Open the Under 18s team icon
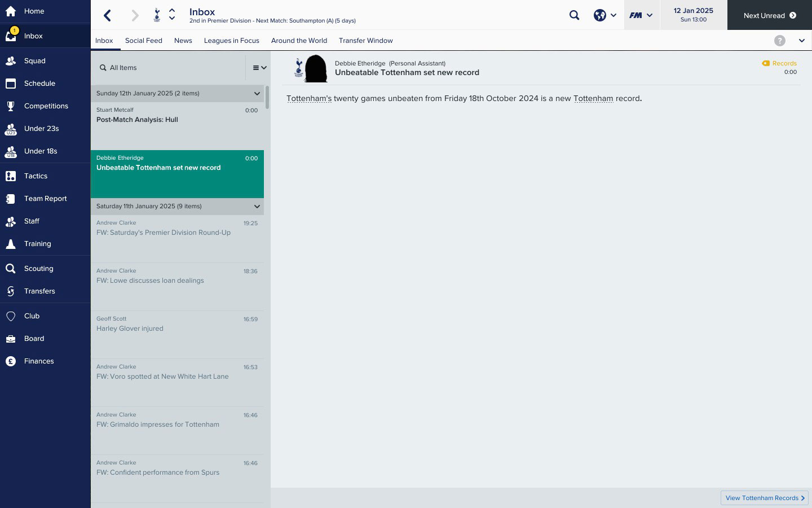 pyautogui.click(x=11, y=151)
